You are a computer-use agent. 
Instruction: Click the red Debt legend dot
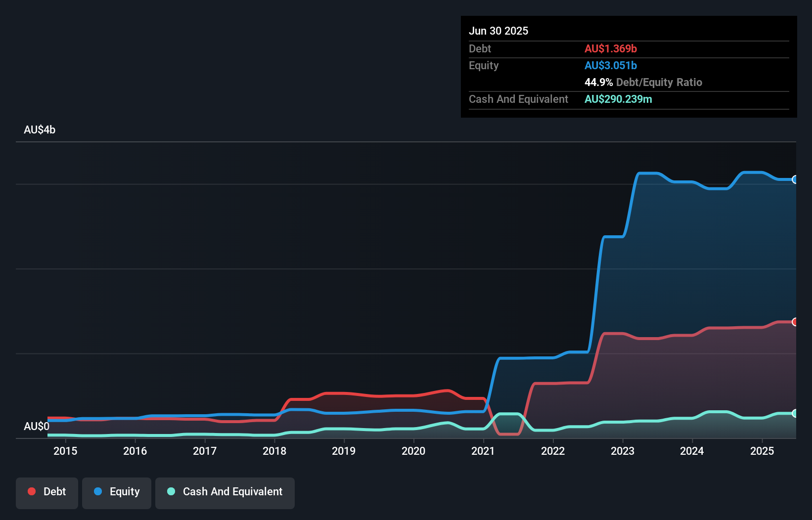(32, 491)
